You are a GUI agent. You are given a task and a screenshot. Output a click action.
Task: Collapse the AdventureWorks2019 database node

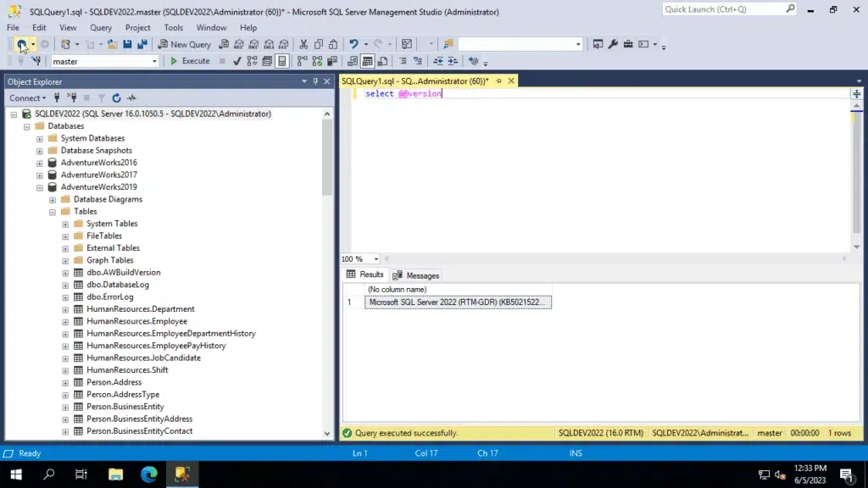pos(39,187)
